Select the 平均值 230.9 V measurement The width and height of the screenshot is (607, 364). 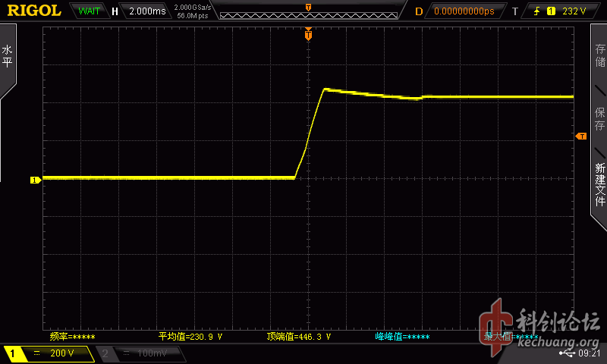pyautogui.click(x=190, y=336)
